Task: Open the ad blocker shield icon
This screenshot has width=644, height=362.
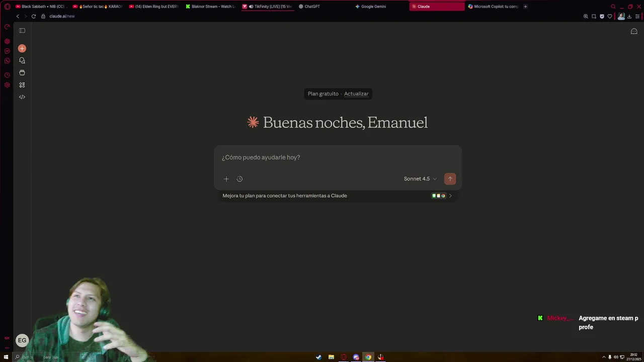Action: point(602,16)
